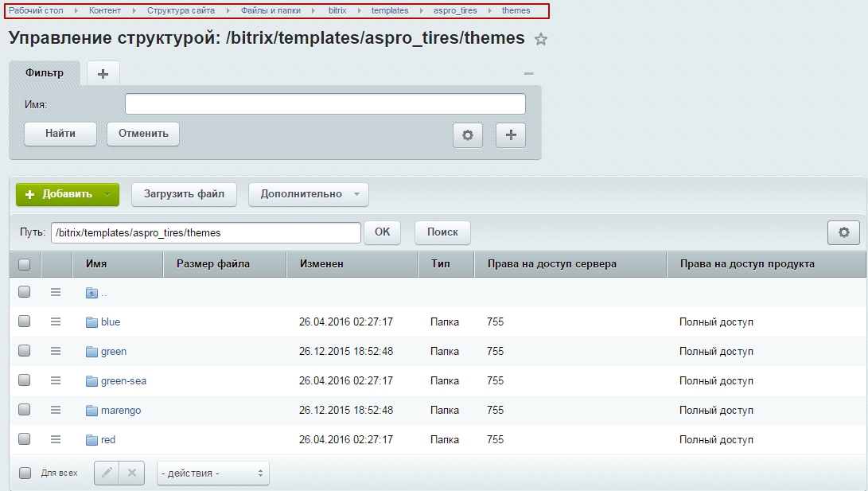Open the hamburger action menu for marengo folder
Viewport: 868px width, 491px height.
(x=56, y=410)
